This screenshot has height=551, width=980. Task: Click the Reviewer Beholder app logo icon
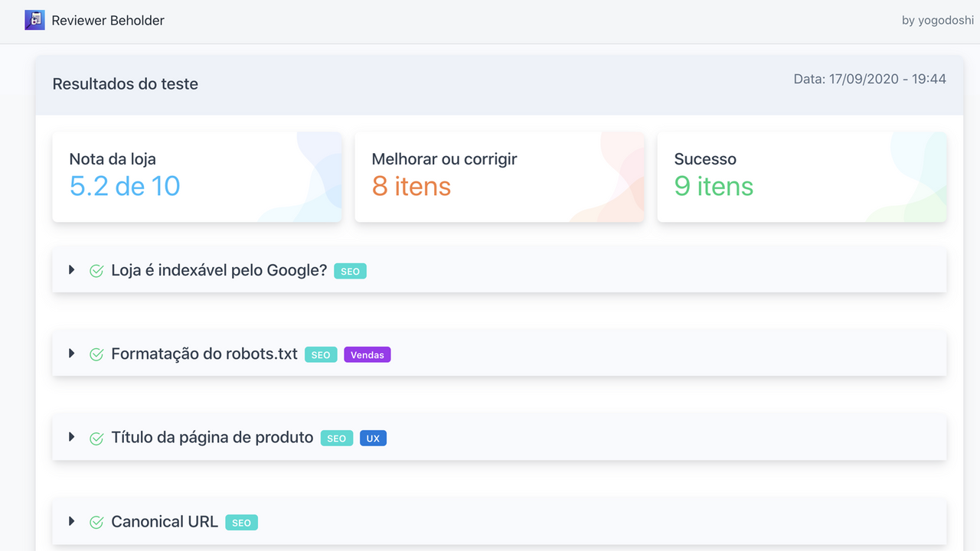[34, 20]
